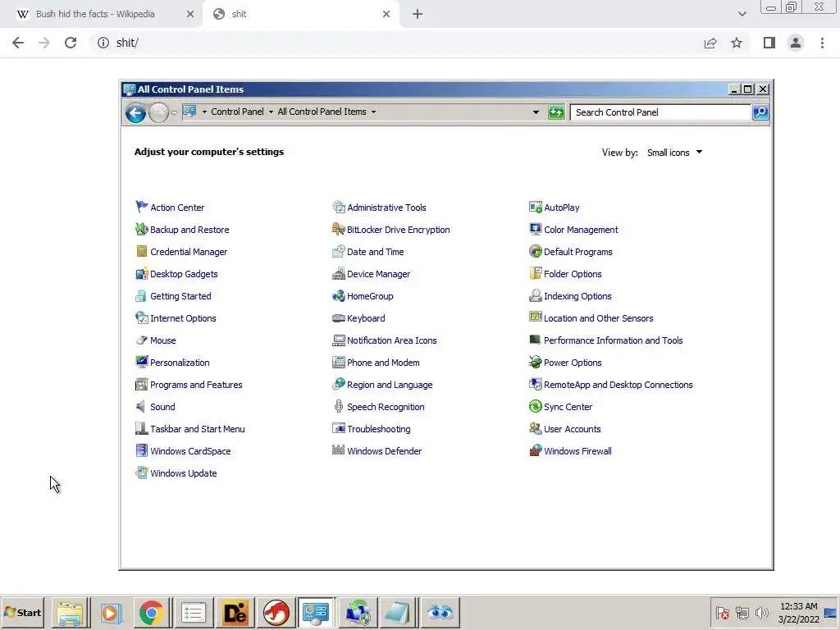The height and width of the screenshot is (630, 840).
Task: Click the Search Control Panel field
Action: [x=660, y=112]
